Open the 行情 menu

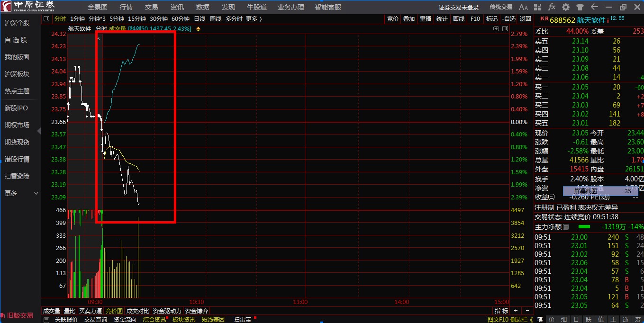point(126,7)
